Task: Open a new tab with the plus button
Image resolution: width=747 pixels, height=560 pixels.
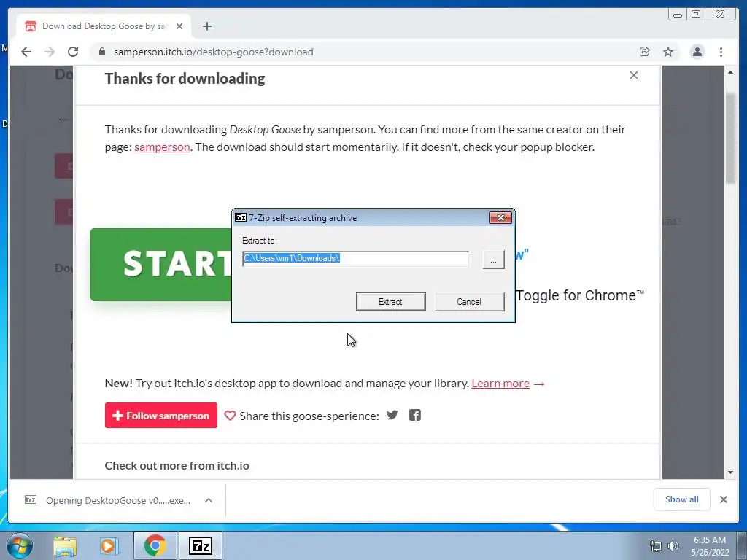Action: tap(206, 26)
